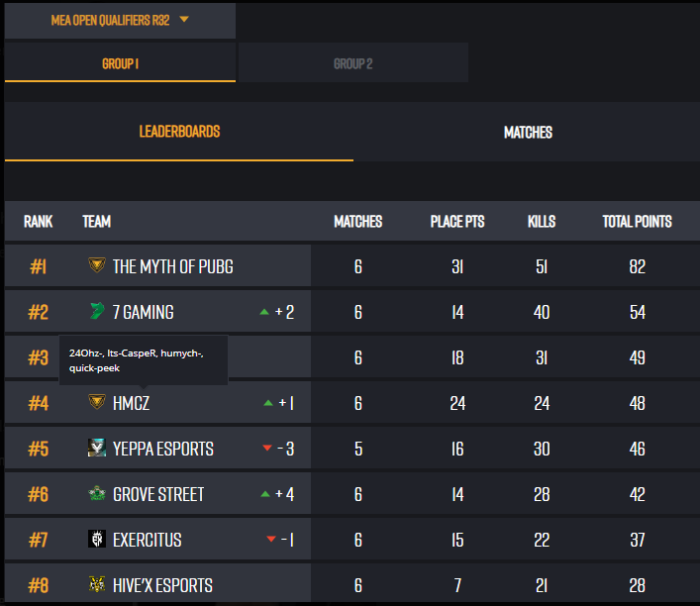The width and height of the screenshot is (700, 606).
Task: Open the Matches tab
Action: [528, 132]
